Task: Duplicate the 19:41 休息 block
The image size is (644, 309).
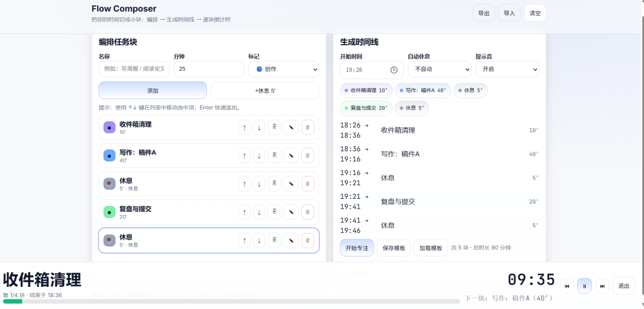Action: tap(274, 241)
